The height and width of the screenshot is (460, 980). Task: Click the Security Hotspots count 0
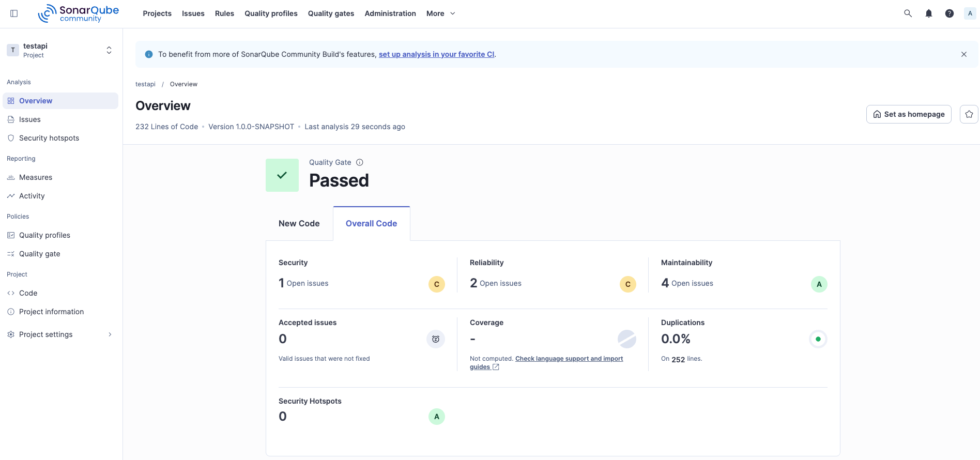click(x=283, y=417)
